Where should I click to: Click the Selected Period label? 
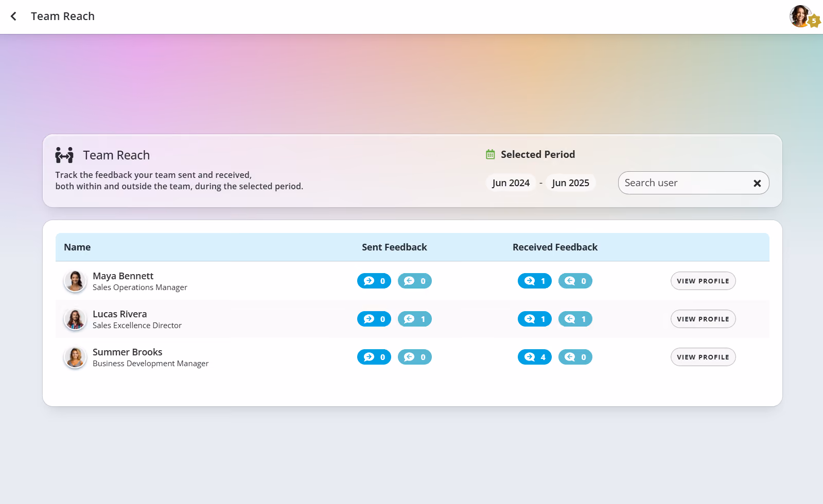pos(538,154)
